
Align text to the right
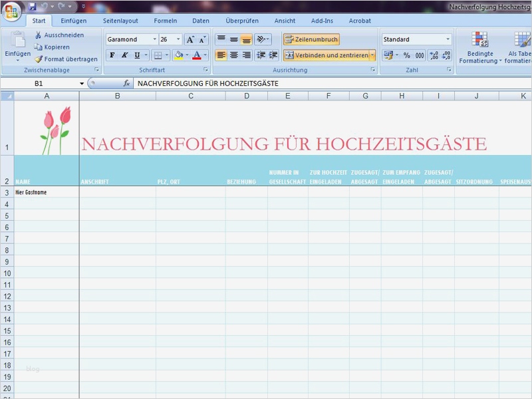246,55
